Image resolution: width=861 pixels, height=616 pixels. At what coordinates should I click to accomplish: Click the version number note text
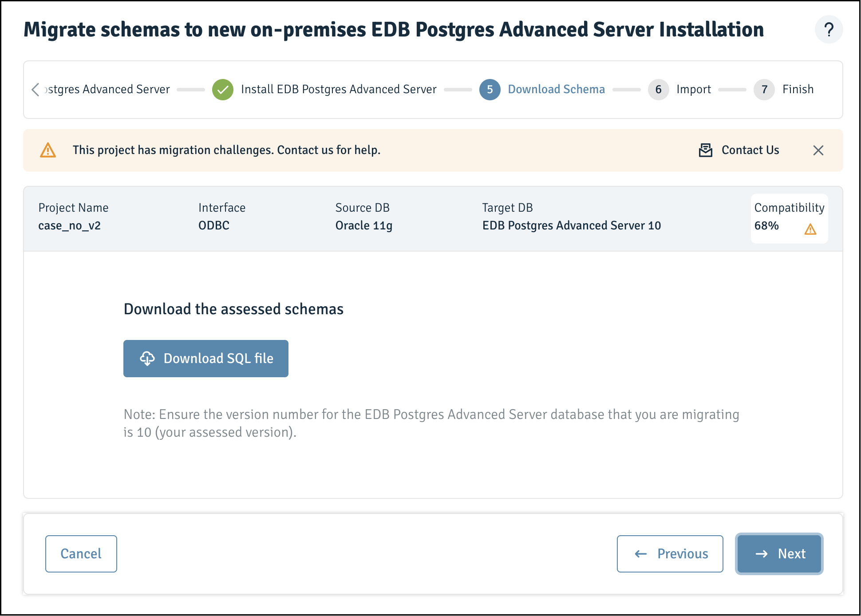click(x=431, y=423)
